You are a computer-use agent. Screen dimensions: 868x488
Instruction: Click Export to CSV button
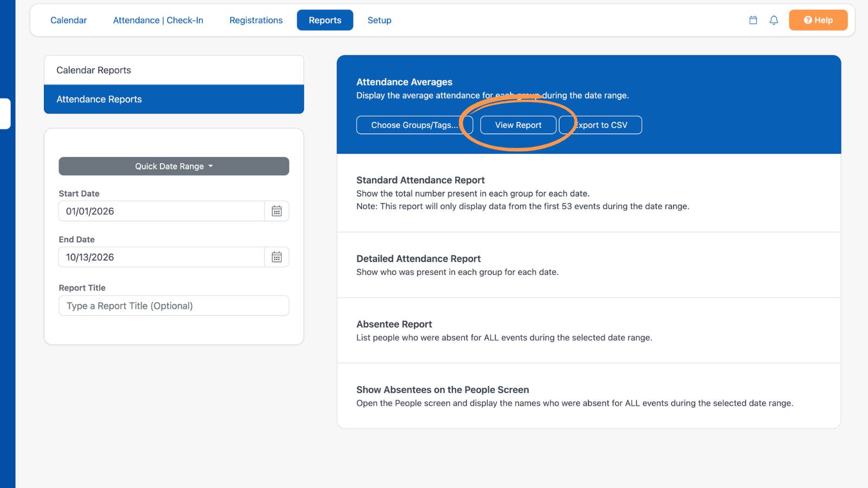[x=601, y=125]
